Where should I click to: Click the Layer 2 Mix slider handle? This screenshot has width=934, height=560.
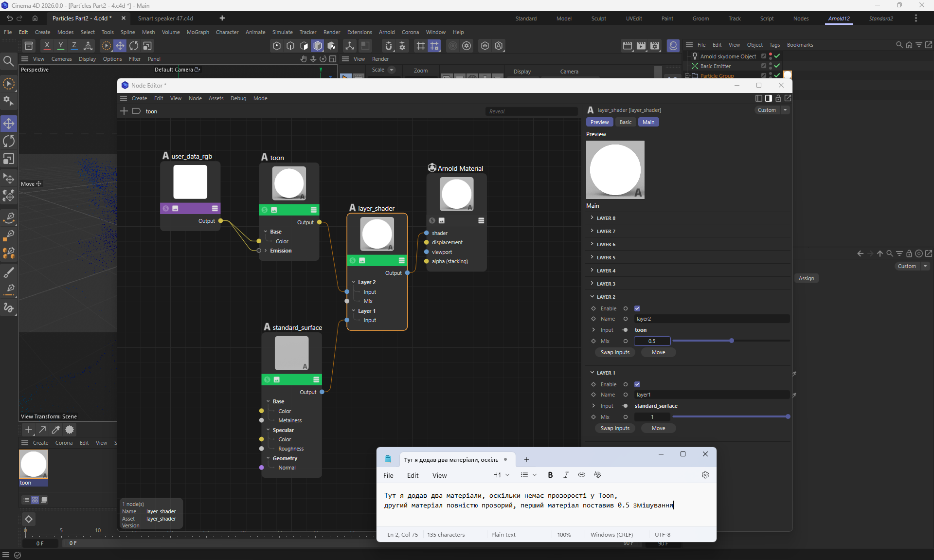click(x=731, y=341)
